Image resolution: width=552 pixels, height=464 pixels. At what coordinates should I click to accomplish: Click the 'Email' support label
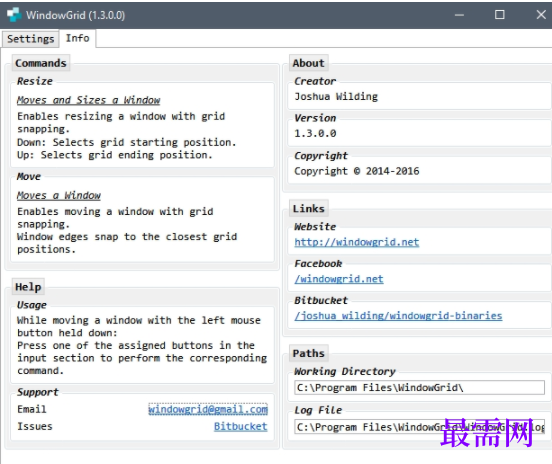tap(32, 409)
